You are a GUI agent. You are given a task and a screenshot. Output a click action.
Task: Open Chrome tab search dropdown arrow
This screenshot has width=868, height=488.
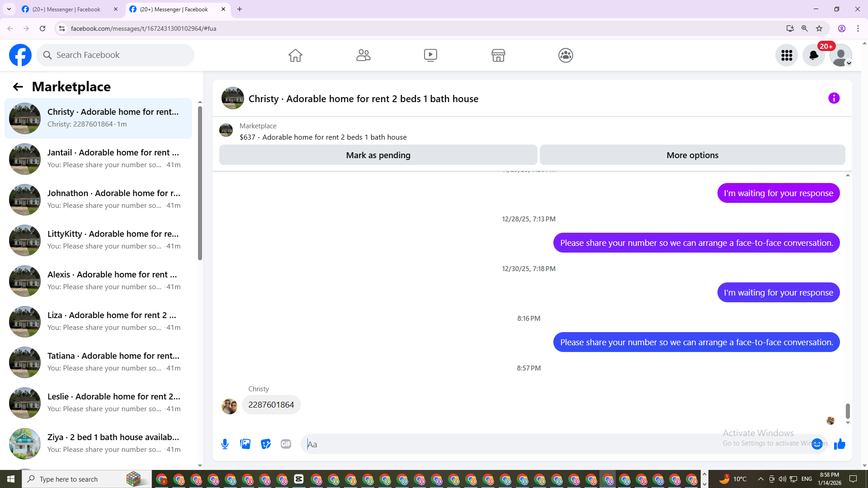[x=9, y=9]
